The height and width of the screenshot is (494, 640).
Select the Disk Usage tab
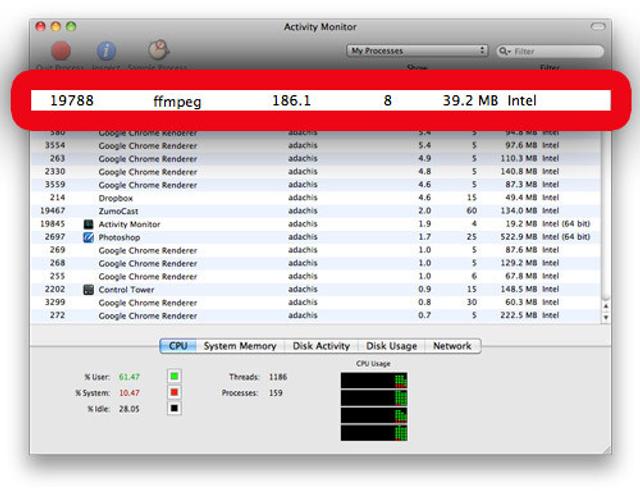[391, 346]
